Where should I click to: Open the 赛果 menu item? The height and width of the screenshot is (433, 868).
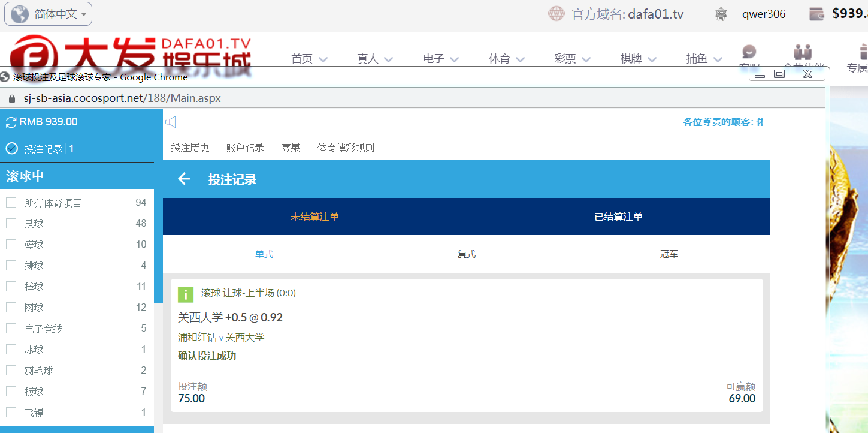(291, 148)
